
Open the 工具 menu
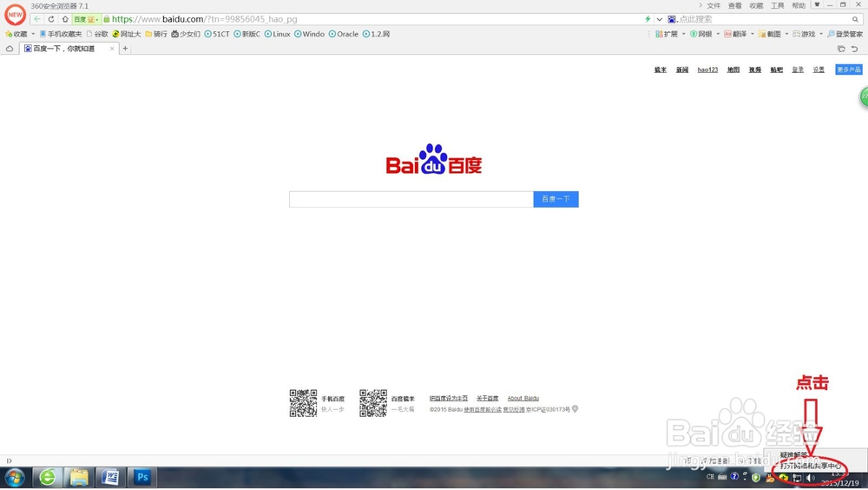778,5
